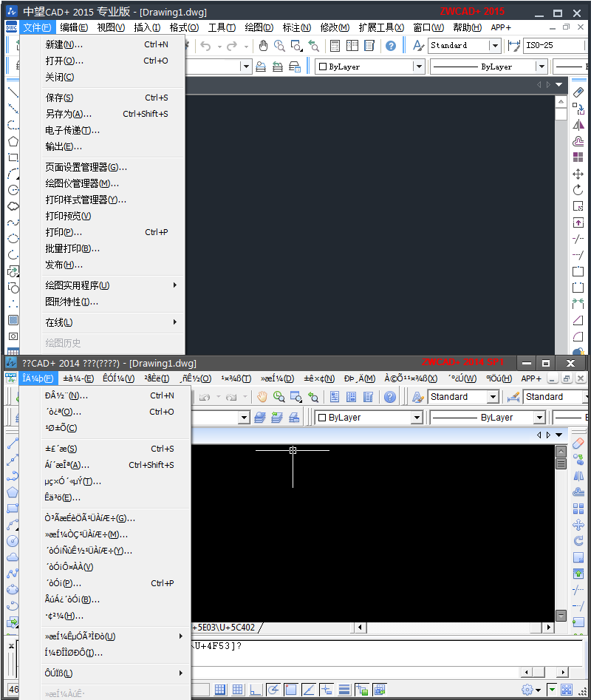Image resolution: width=591 pixels, height=700 pixels.
Task: Click the realtime zoom magnifier in ZWCAD 2015 toolbar
Action: coord(279,46)
